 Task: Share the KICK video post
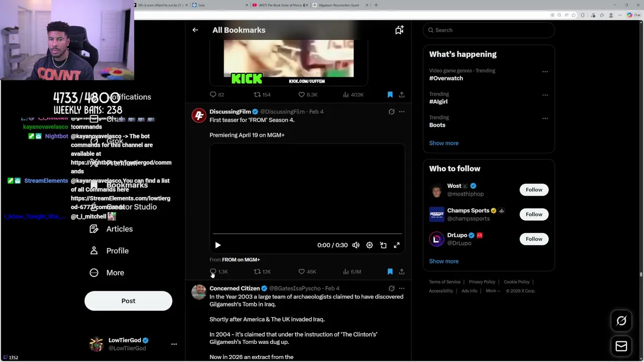click(x=401, y=95)
